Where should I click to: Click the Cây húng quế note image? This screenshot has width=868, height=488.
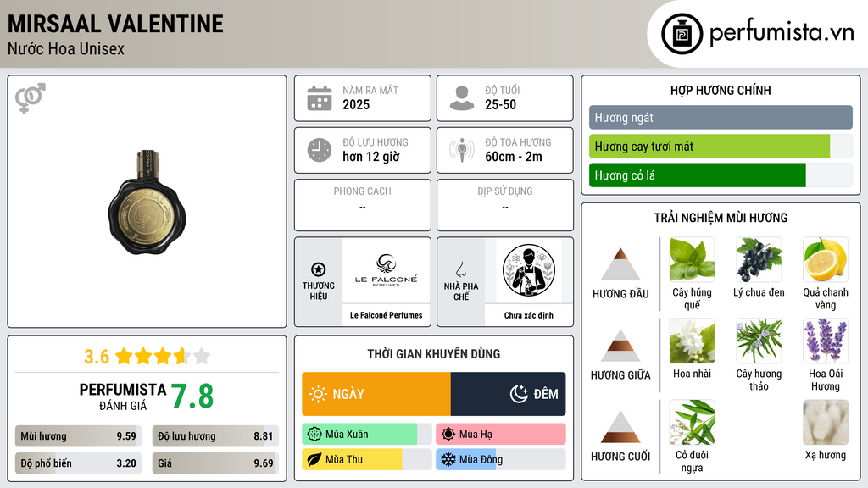pyautogui.click(x=692, y=259)
